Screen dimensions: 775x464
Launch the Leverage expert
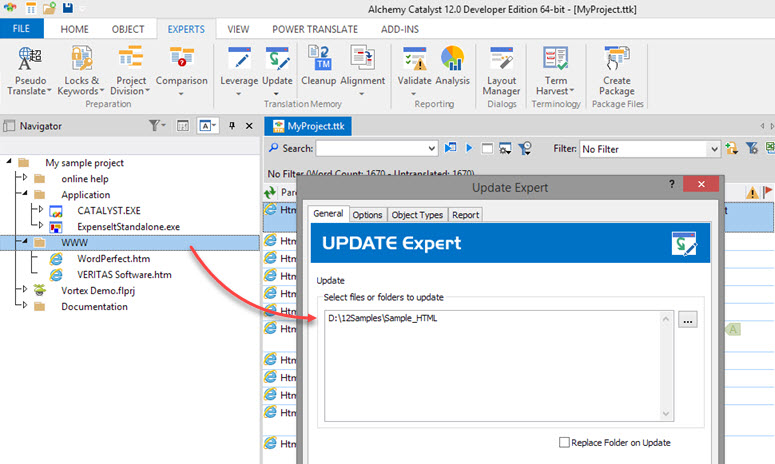coord(239,71)
